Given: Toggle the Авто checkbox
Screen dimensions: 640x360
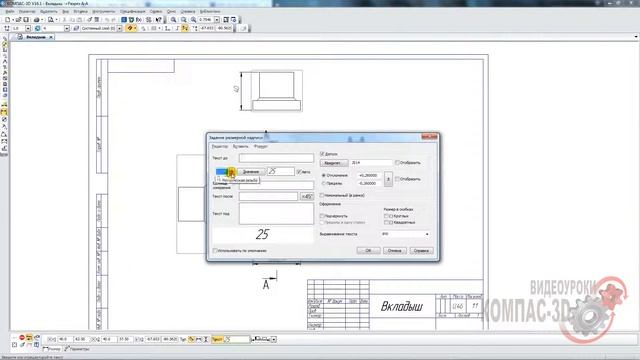Looking at the screenshot, I should click(299, 172).
